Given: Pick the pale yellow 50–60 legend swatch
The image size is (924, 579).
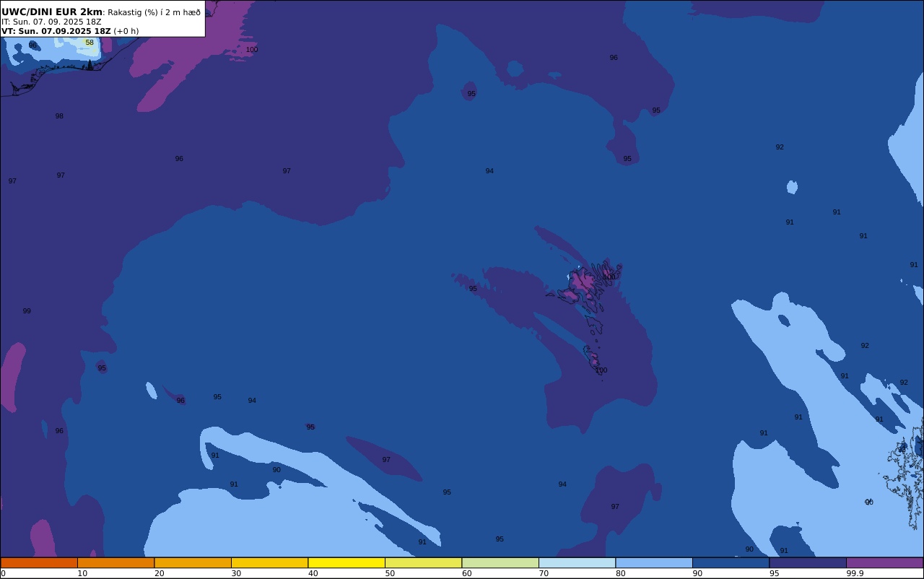Looking at the screenshot, I should (x=423, y=562).
